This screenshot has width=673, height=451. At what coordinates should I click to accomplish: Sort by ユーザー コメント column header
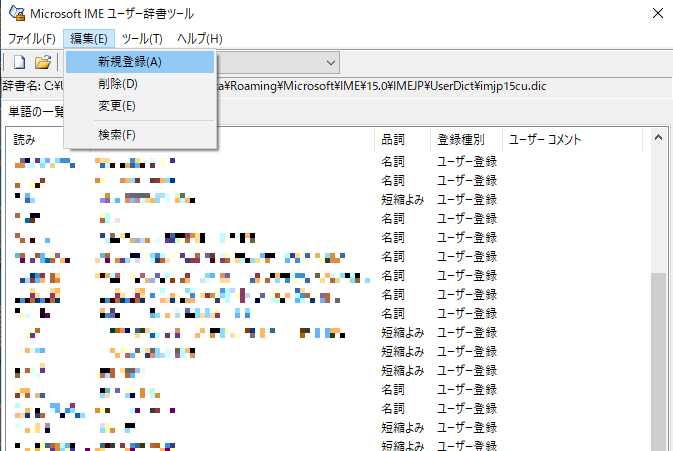click(x=573, y=139)
